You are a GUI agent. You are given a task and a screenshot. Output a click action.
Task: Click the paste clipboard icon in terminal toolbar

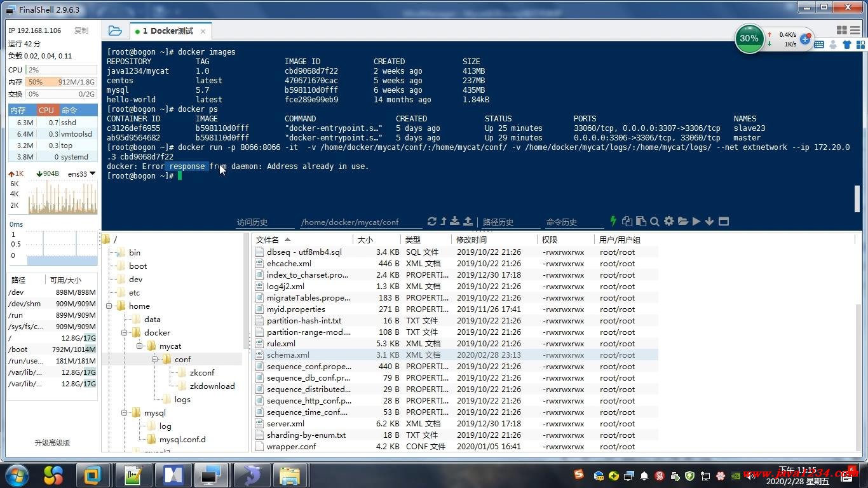coord(641,221)
